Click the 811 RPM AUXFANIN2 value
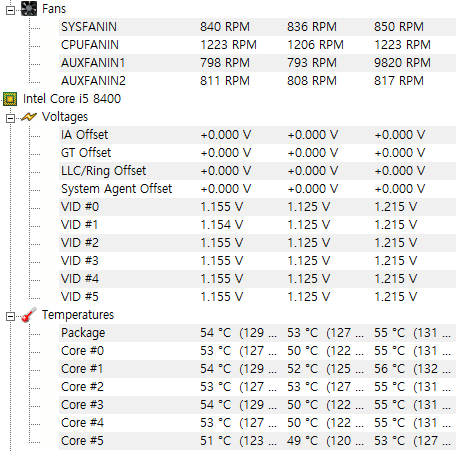The width and height of the screenshot is (456, 451). [x=225, y=81]
